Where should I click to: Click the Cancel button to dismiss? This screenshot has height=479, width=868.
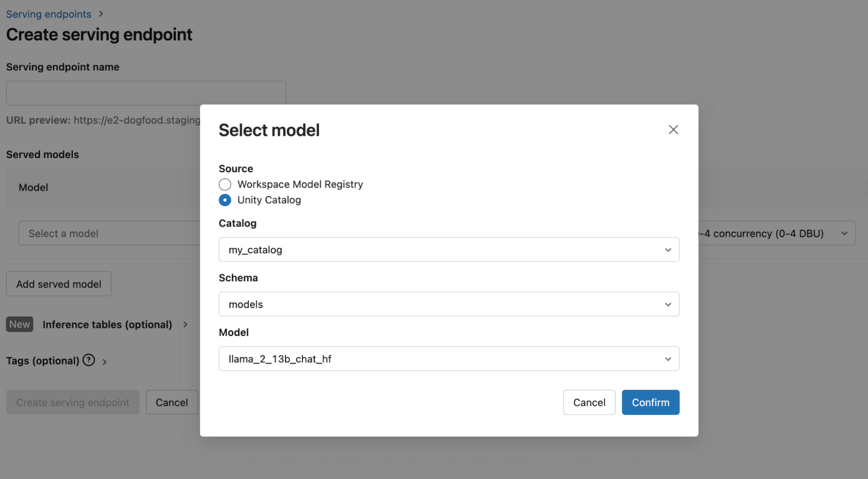[x=589, y=402]
